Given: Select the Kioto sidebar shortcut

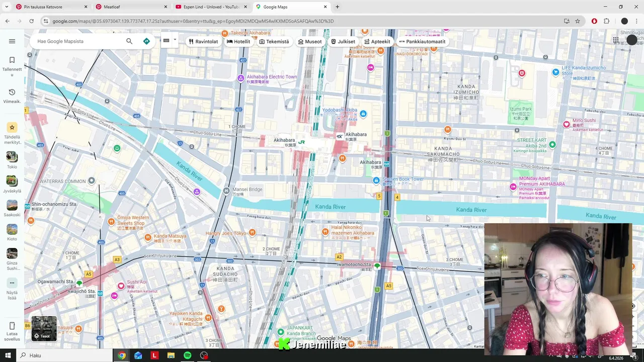Looking at the screenshot, I should point(12,233).
